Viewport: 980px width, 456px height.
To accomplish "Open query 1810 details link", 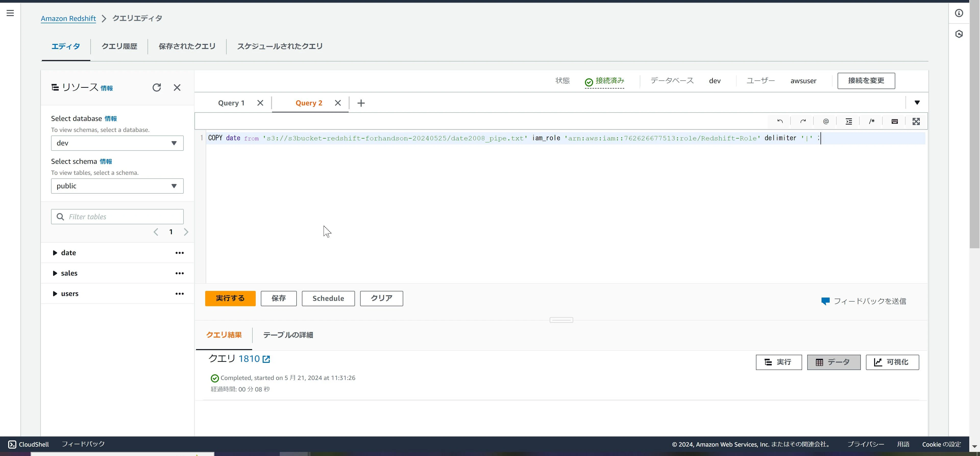I will 254,359.
